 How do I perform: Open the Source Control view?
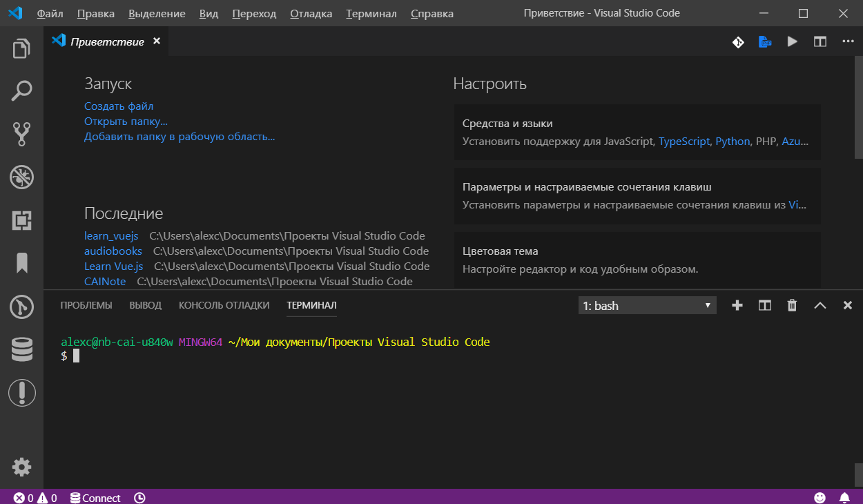21,134
